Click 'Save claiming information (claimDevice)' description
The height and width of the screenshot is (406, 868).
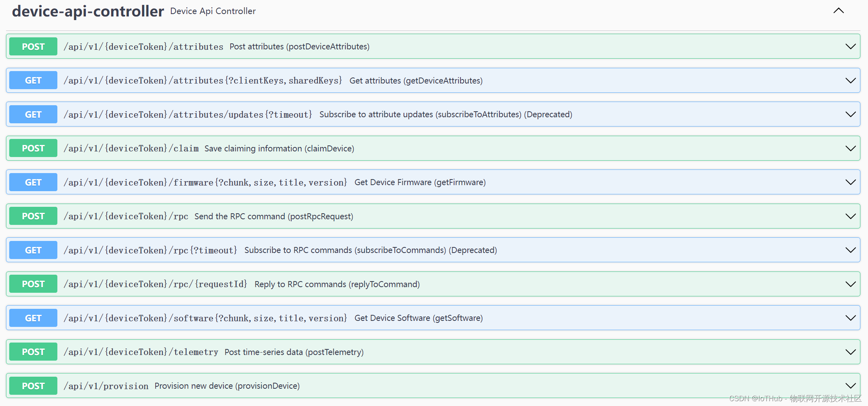tap(279, 149)
